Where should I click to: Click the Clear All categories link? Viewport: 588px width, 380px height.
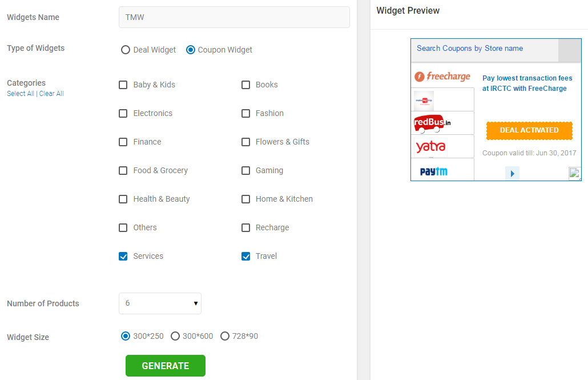(x=51, y=94)
